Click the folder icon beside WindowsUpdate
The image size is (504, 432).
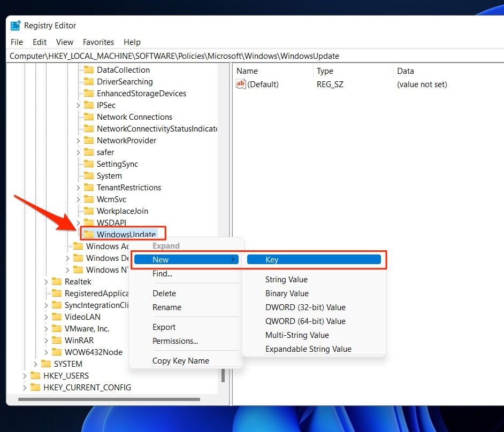tap(89, 234)
